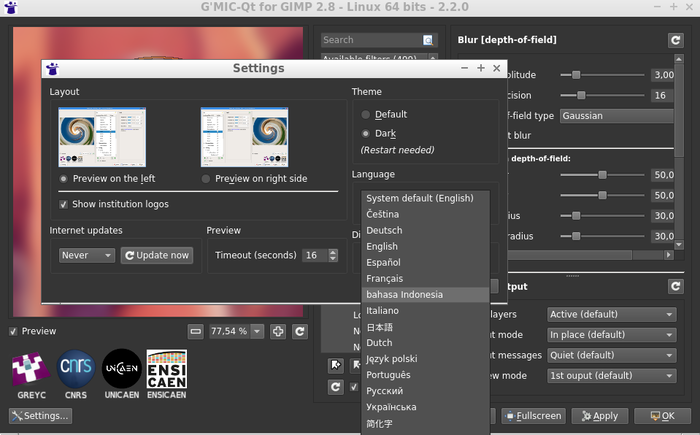
Task: Choose 简化字 language
Action: (x=425, y=423)
